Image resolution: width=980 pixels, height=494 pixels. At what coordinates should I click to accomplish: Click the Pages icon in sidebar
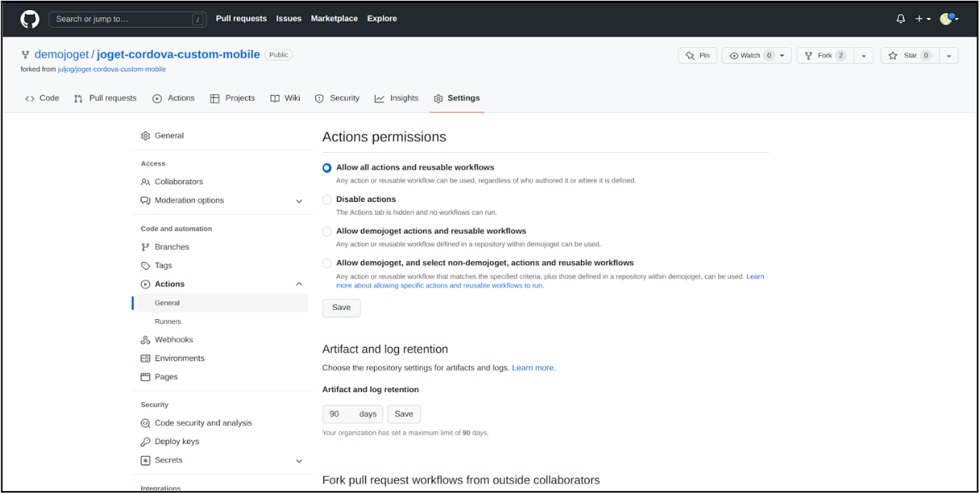coord(146,377)
